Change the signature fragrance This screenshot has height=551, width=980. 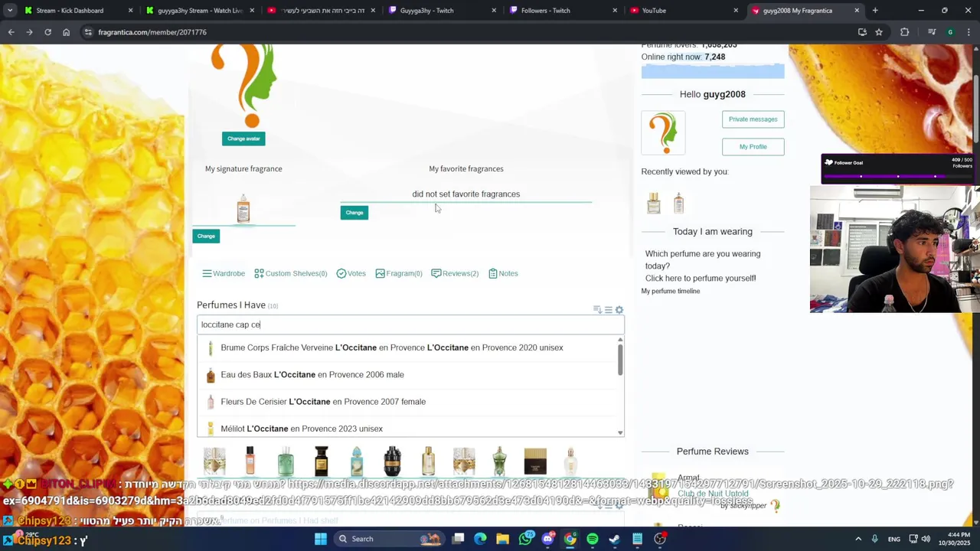click(206, 236)
